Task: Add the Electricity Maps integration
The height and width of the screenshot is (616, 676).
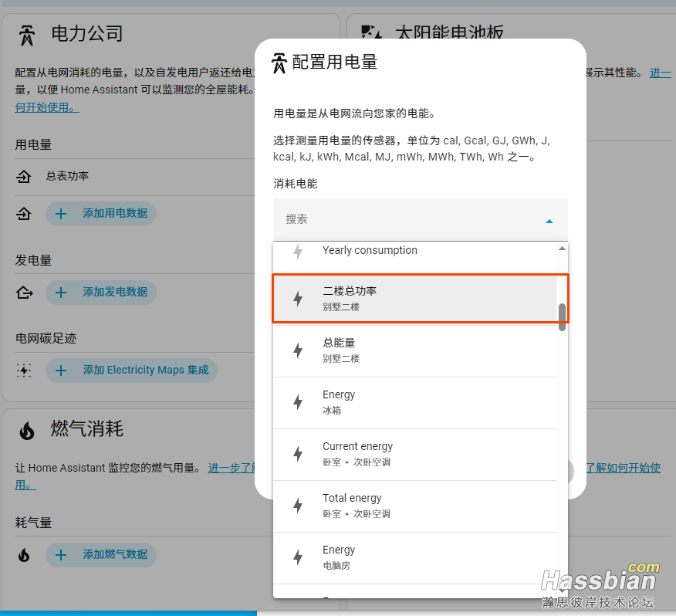Action: 131,371
